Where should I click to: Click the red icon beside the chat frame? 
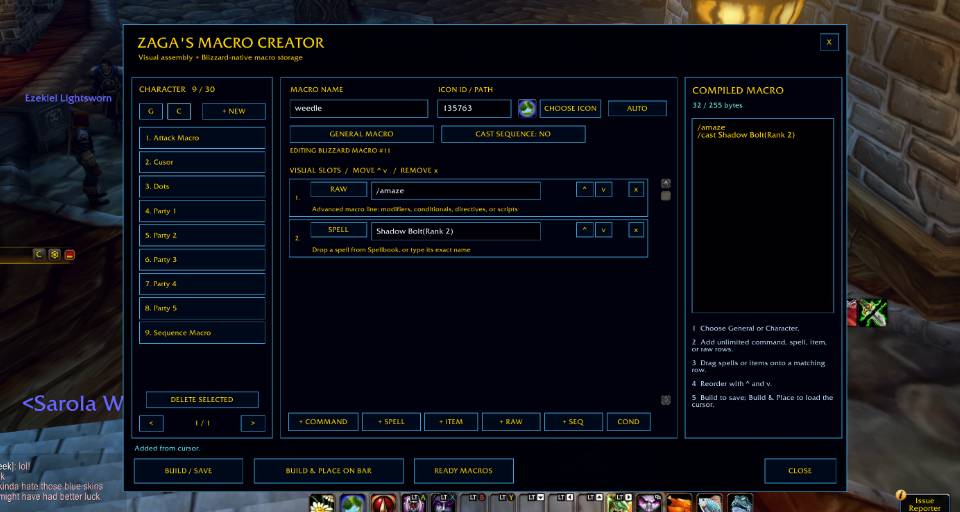tap(70, 255)
